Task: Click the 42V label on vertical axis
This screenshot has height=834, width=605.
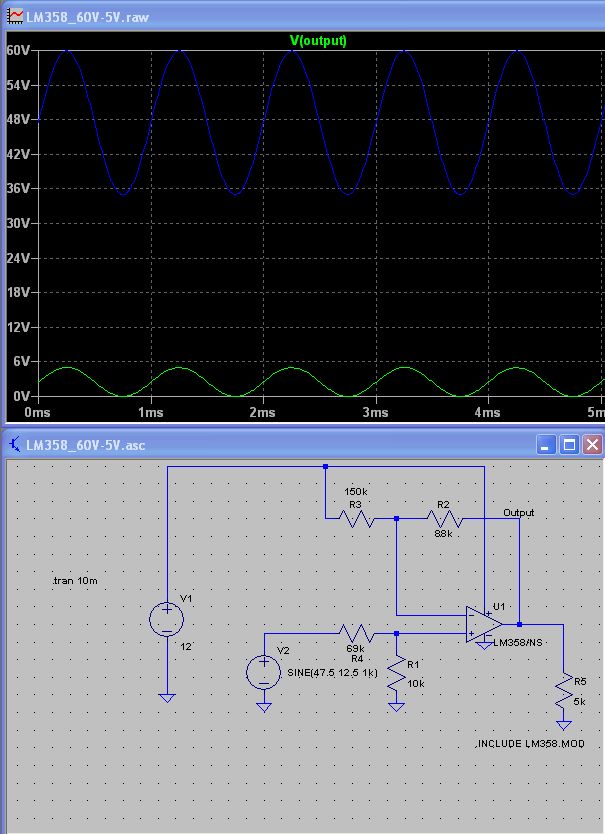Action: coord(18,154)
